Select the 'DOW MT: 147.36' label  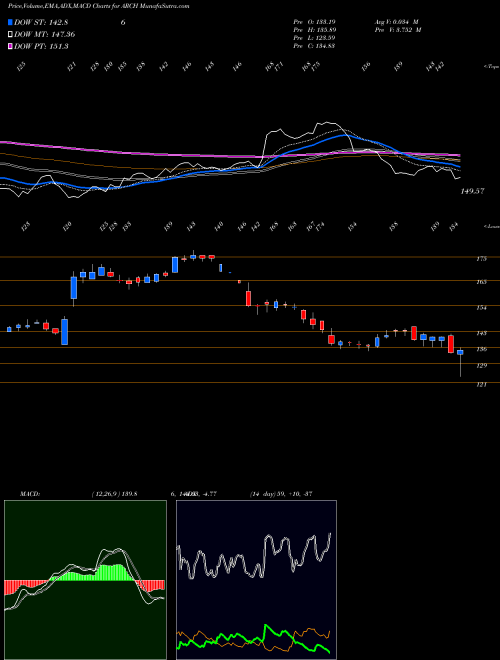coord(45,35)
